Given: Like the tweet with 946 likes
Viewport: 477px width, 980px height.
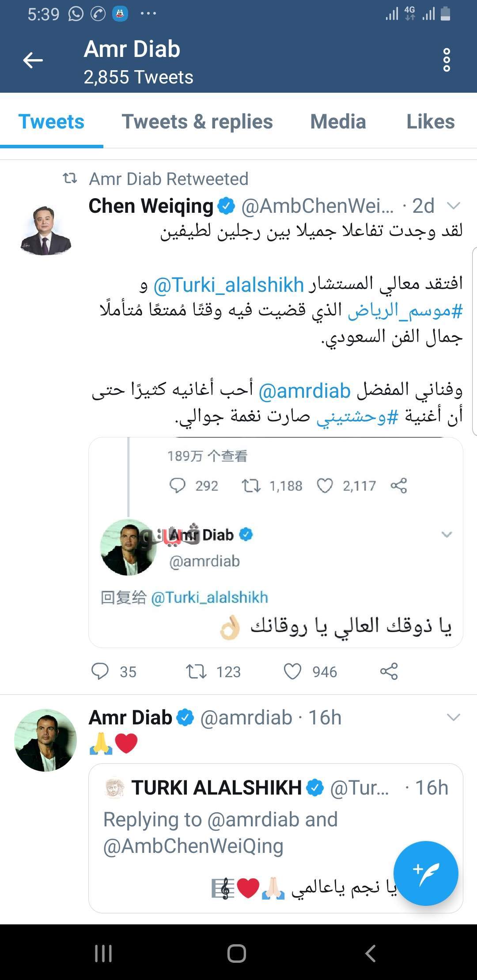Looking at the screenshot, I should click(x=292, y=671).
